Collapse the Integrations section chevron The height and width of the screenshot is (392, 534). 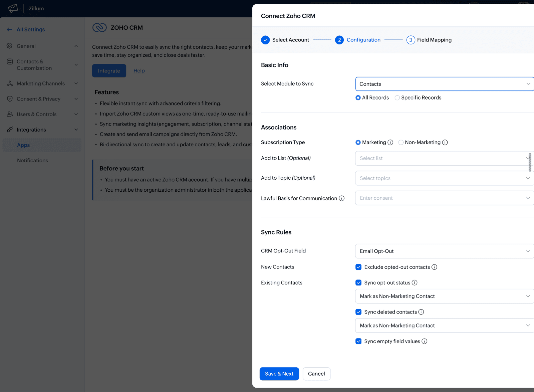point(76,130)
